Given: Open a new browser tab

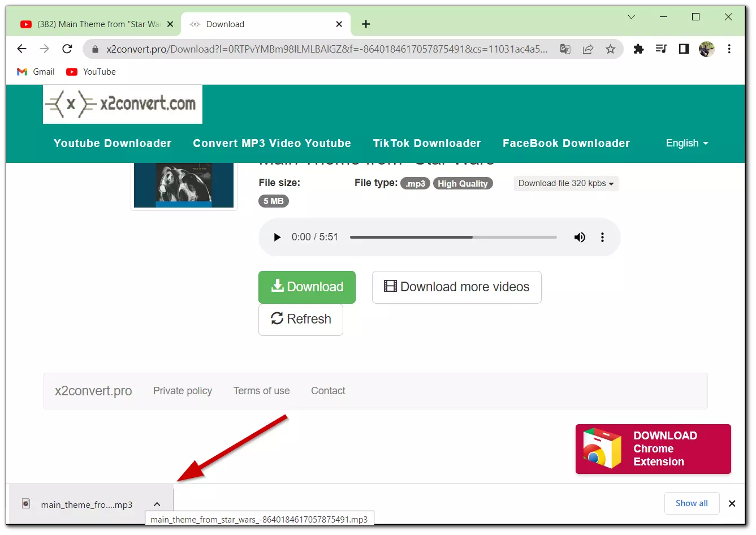Looking at the screenshot, I should point(366,24).
